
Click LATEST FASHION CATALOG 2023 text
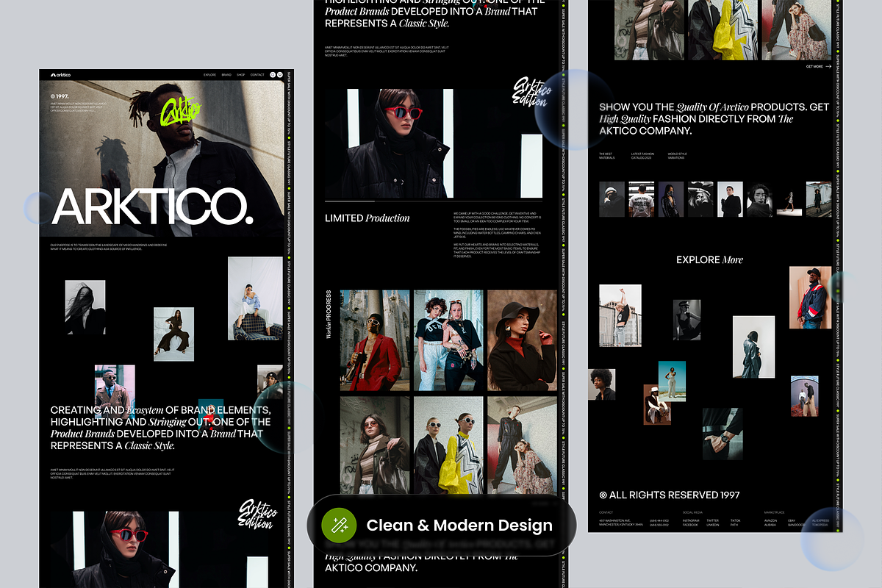click(642, 156)
